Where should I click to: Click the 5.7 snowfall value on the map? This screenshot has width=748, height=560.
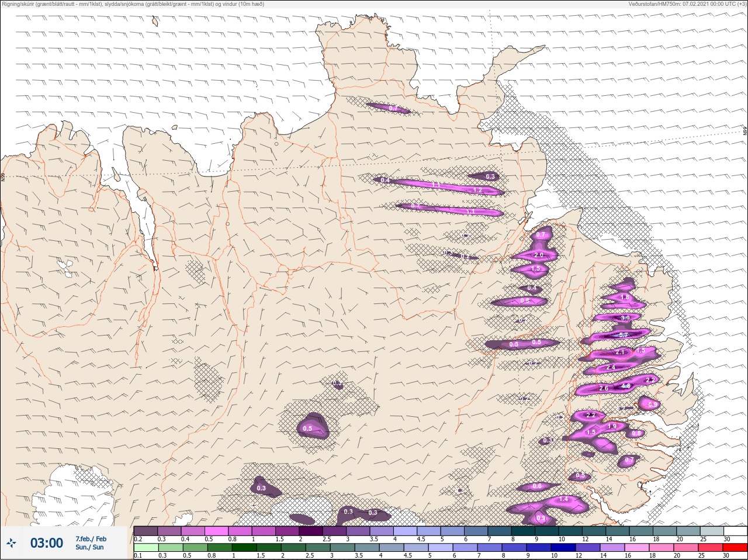point(623,335)
